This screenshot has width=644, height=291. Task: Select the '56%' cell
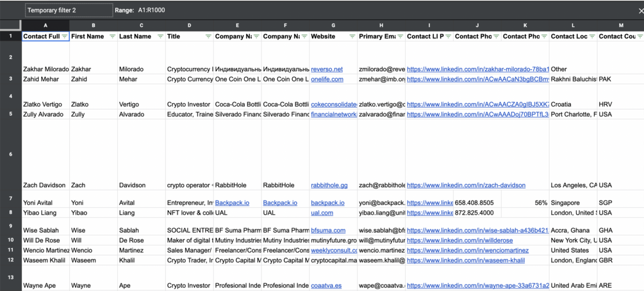pos(525,199)
